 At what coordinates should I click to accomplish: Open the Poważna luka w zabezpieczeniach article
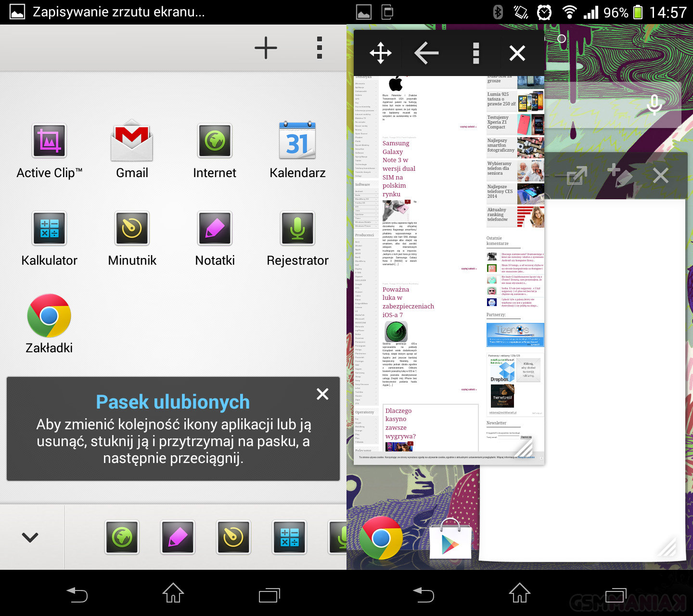(x=408, y=302)
